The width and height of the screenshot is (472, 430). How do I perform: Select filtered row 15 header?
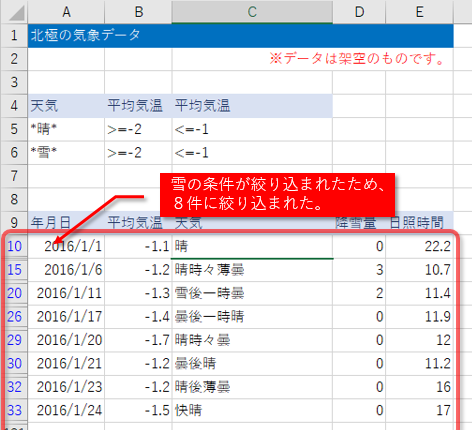[14, 270]
